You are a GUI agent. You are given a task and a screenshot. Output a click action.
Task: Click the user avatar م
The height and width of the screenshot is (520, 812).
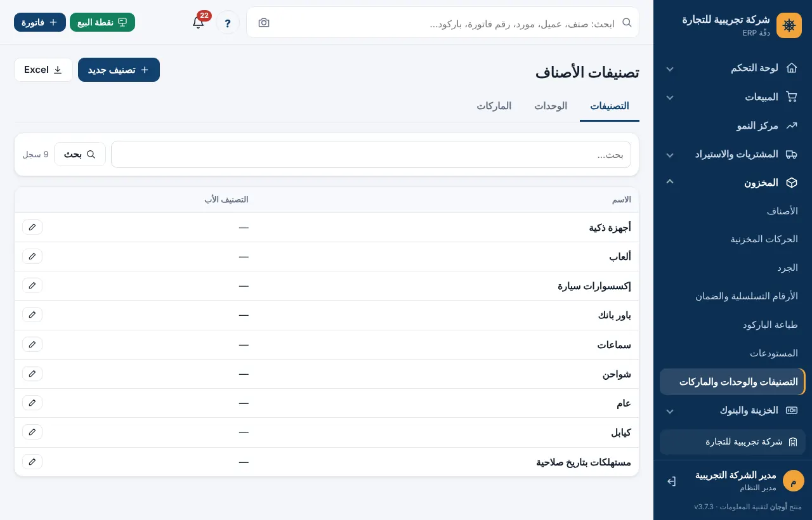click(793, 481)
